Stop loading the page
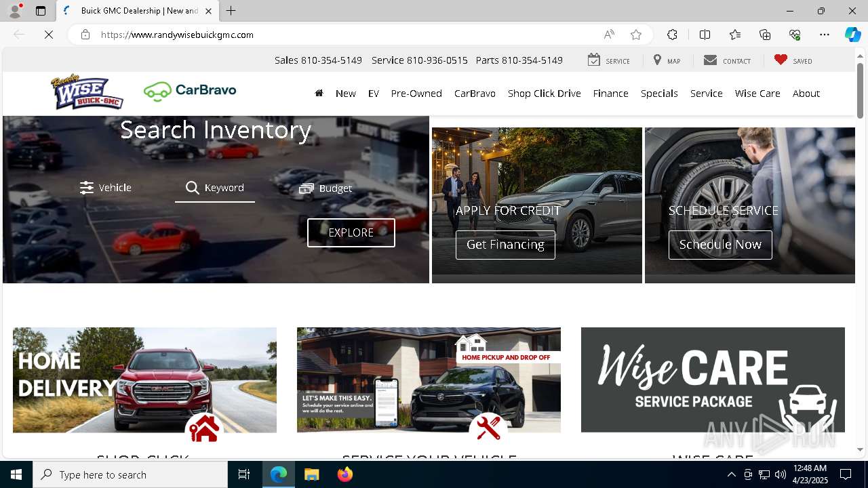868x488 pixels. pos(49,35)
